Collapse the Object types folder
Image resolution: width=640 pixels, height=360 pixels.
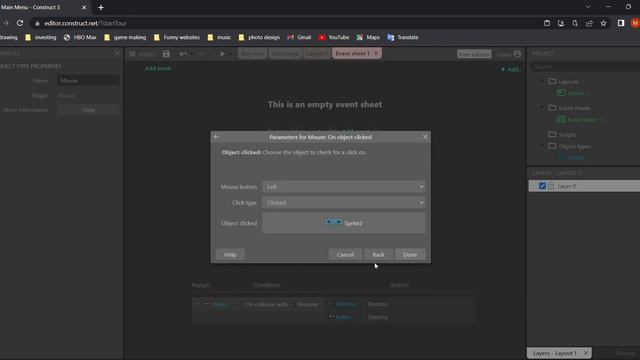tap(542, 146)
